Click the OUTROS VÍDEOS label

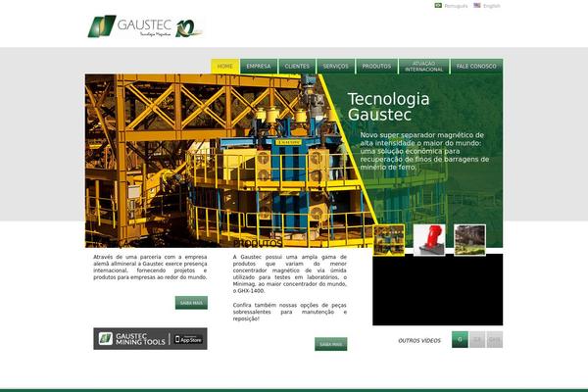pyautogui.click(x=419, y=341)
